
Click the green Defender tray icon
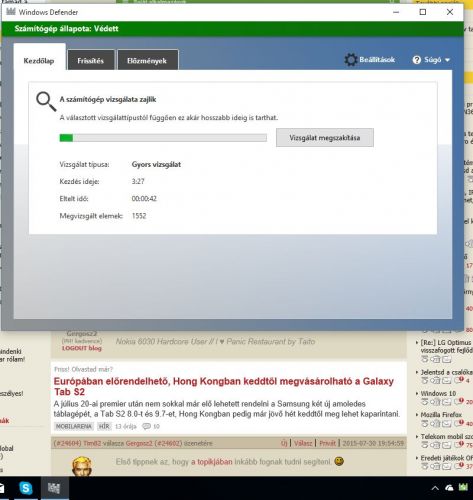click(463, 488)
